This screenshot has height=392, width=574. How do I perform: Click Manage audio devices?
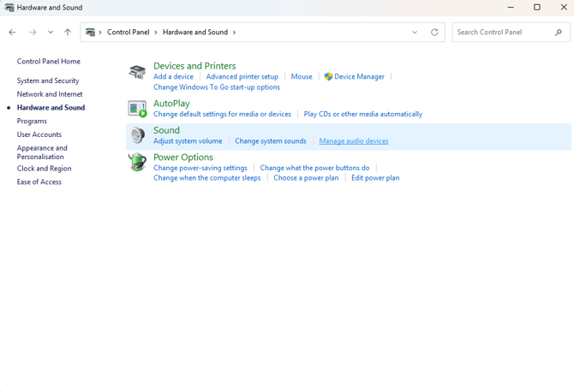[354, 141]
